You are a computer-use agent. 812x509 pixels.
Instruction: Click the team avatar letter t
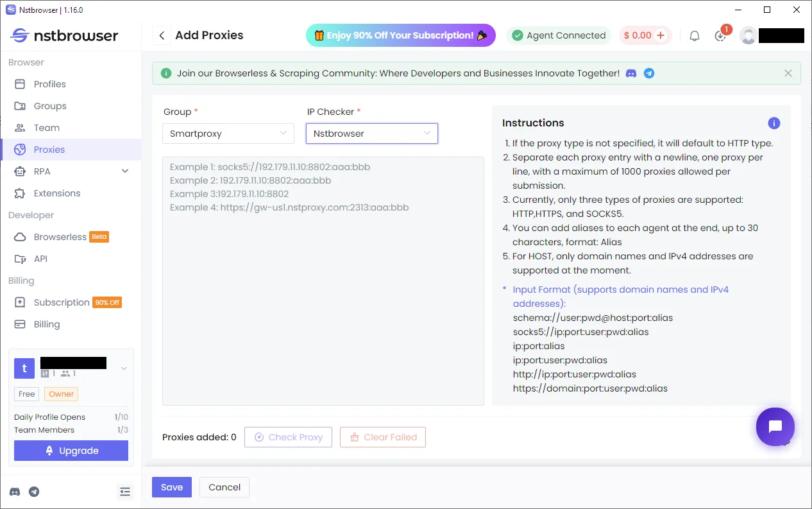[x=24, y=368]
